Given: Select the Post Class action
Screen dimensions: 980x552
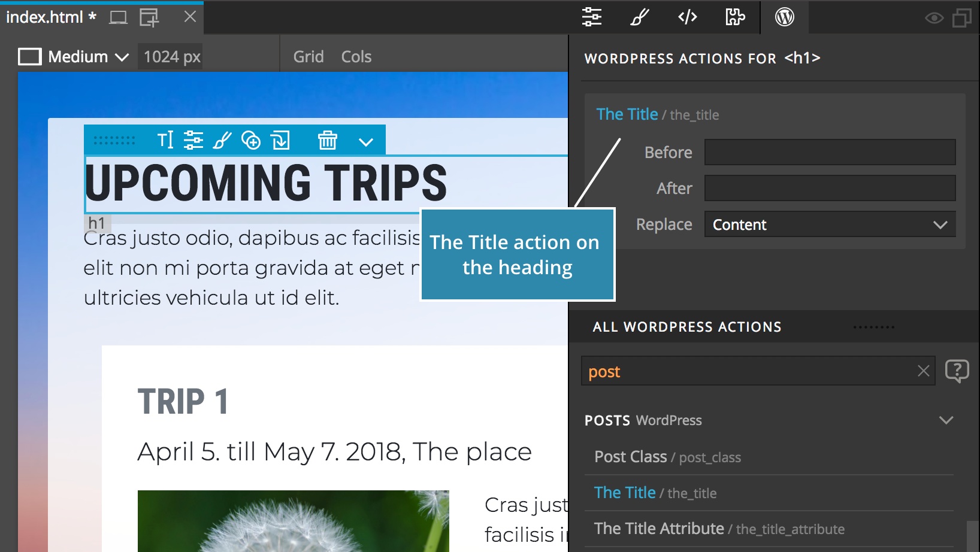Looking at the screenshot, I should [769, 457].
